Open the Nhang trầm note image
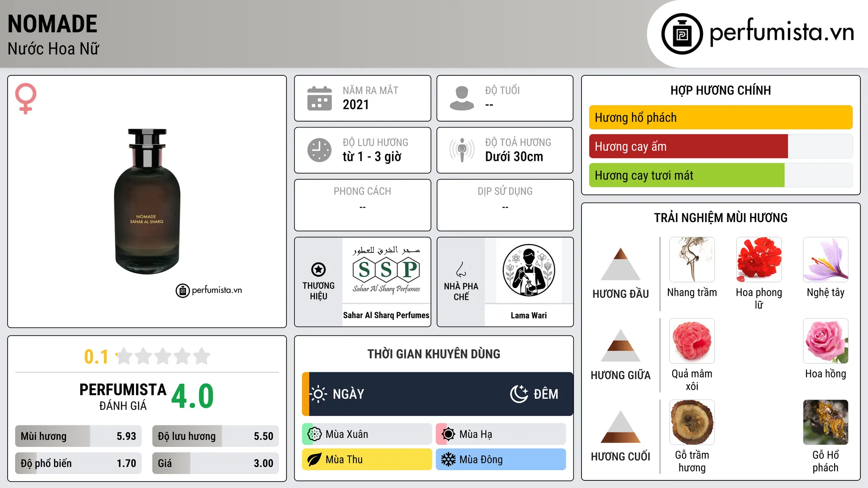868x488 pixels. 692,260
